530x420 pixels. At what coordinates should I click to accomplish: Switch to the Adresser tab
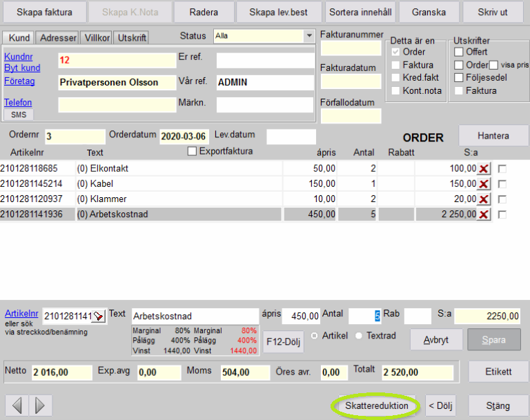pyautogui.click(x=57, y=38)
